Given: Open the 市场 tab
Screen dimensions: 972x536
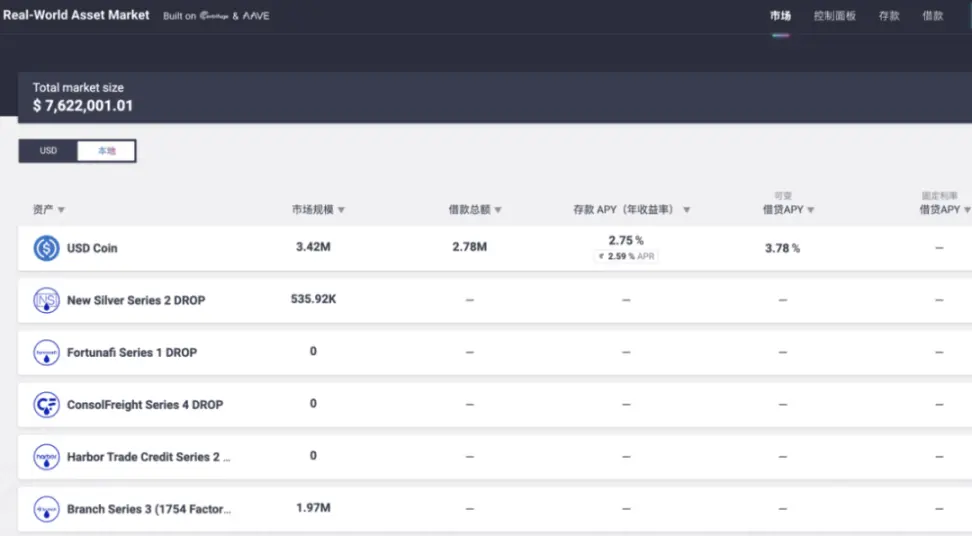Looking at the screenshot, I should [x=780, y=15].
